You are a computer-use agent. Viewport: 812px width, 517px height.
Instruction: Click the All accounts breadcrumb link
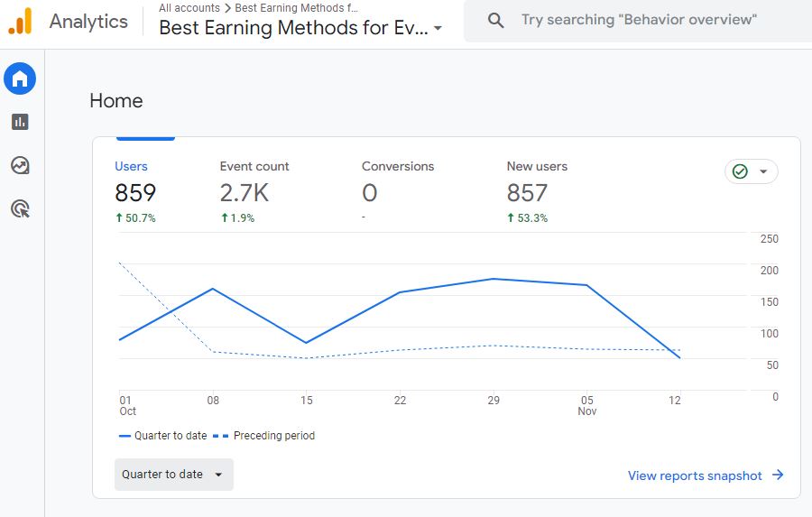tap(189, 8)
